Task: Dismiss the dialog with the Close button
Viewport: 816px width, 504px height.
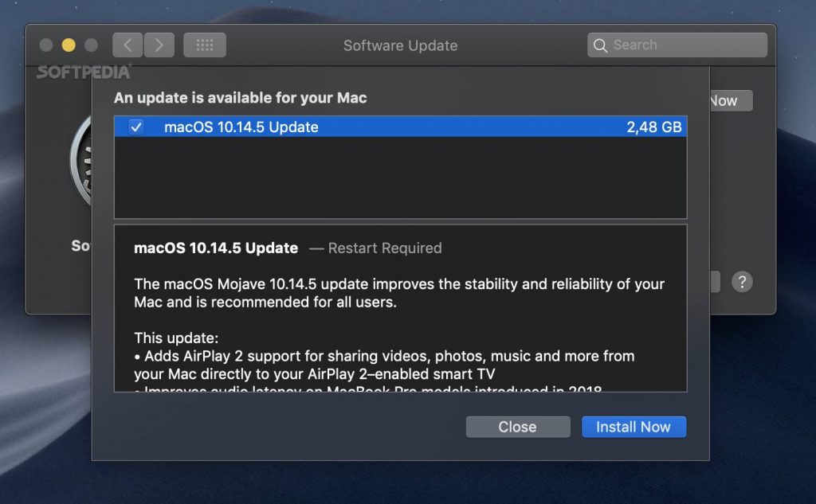Action: (517, 427)
